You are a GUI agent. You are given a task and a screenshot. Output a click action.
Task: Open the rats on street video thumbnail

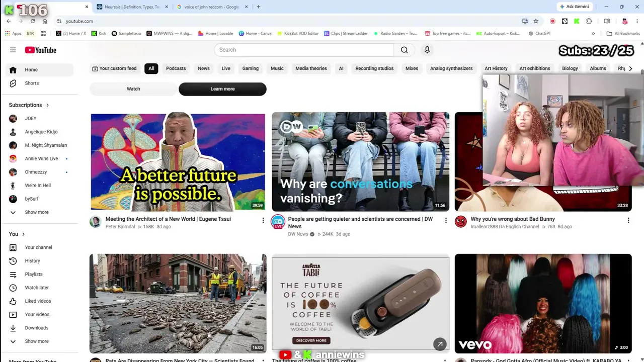pos(178,304)
